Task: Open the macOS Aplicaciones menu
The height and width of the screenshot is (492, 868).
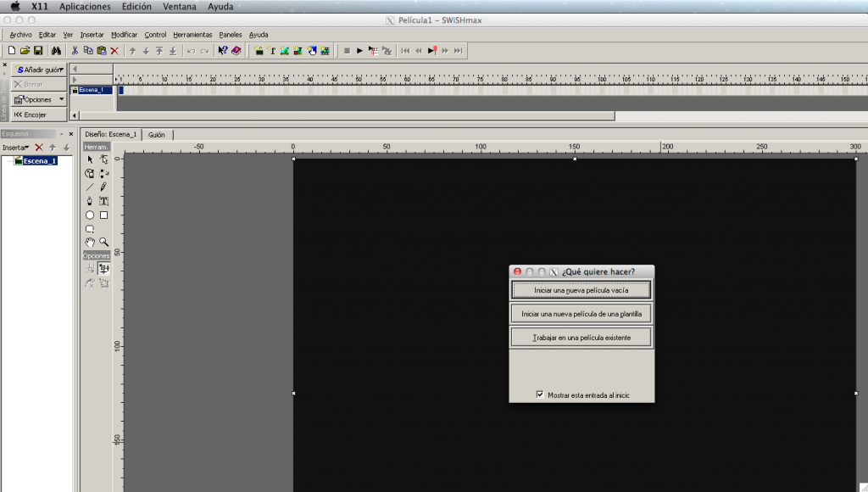Action: tap(85, 7)
